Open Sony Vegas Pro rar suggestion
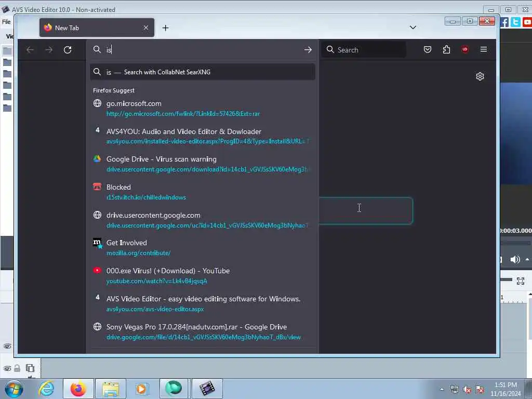The width and height of the screenshot is (532, 399). [202, 332]
